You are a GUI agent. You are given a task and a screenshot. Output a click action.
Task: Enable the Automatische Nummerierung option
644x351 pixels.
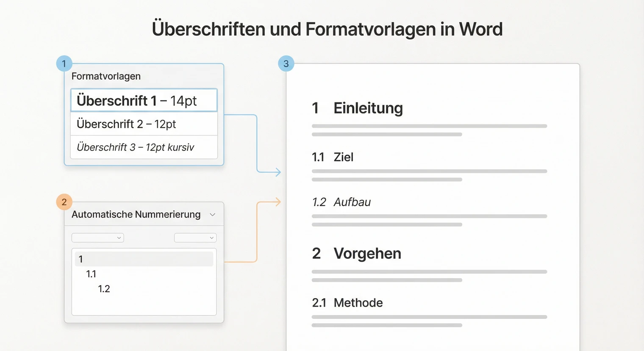[x=136, y=214]
